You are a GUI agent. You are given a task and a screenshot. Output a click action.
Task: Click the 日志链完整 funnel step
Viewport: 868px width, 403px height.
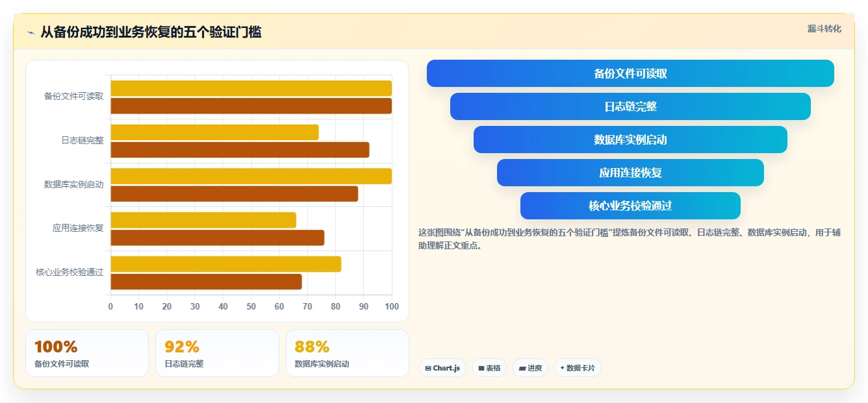[x=630, y=106]
